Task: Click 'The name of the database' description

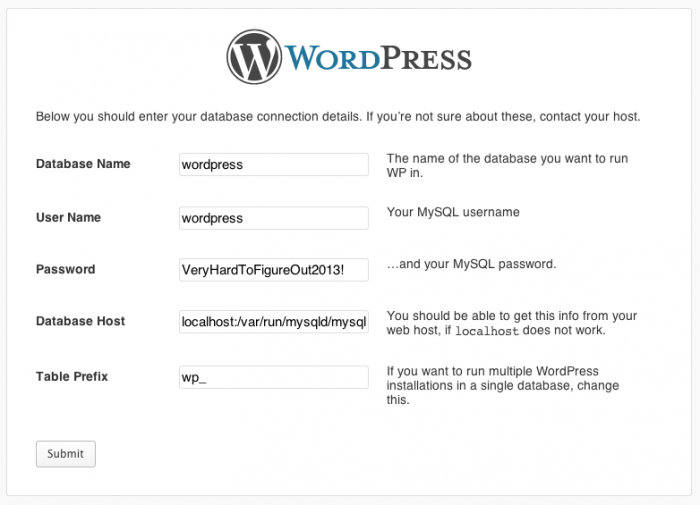Action: tap(507, 166)
